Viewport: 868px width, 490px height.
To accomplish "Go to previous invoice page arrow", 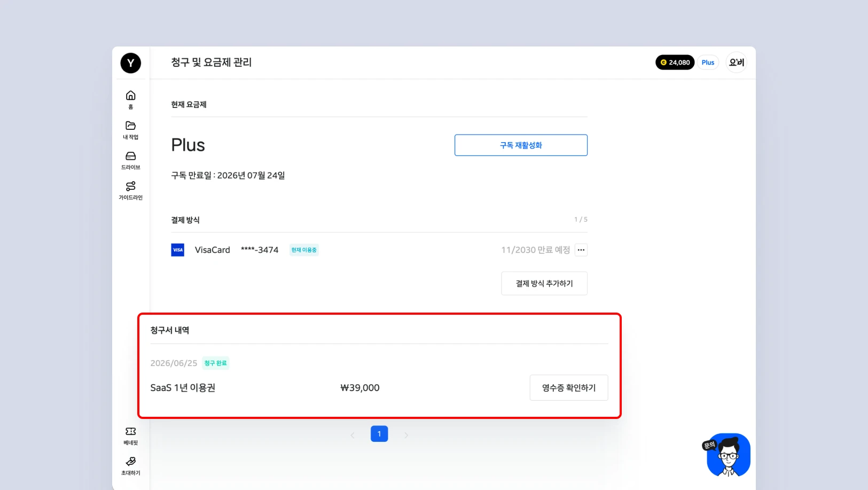I will (353, 435).
